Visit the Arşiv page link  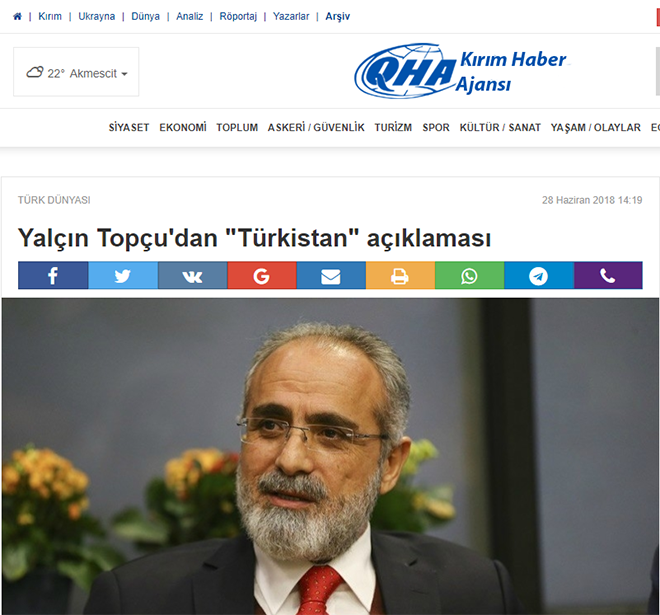click(338, 16)
